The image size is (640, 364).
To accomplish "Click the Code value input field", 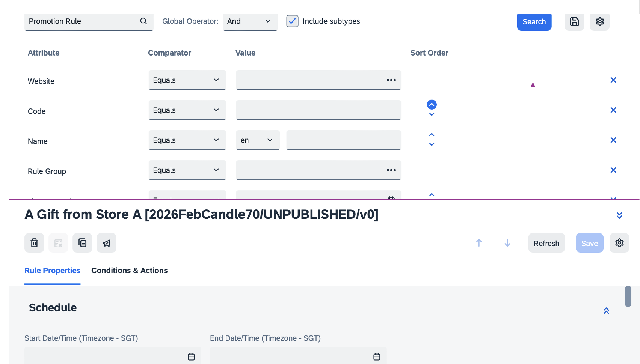I will 318,110.
